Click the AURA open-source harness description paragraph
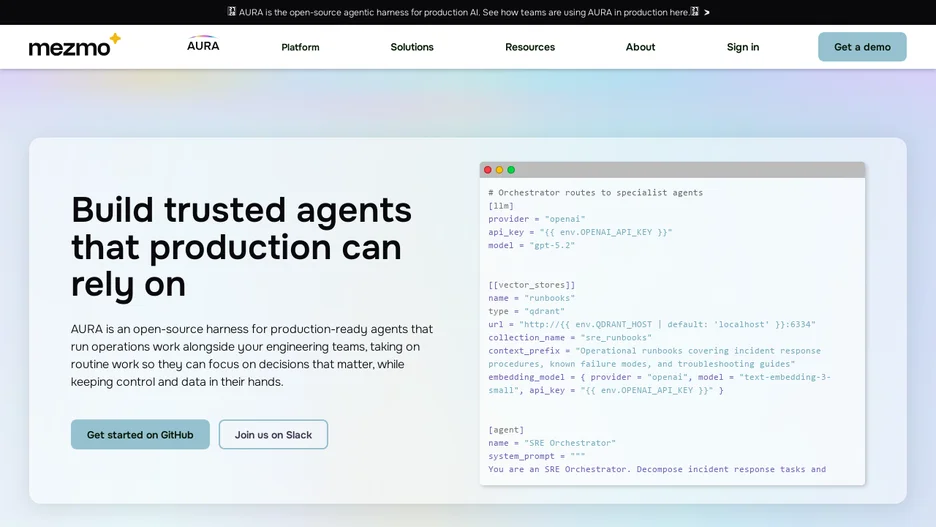Screen dimensions: 936x527 252,355
